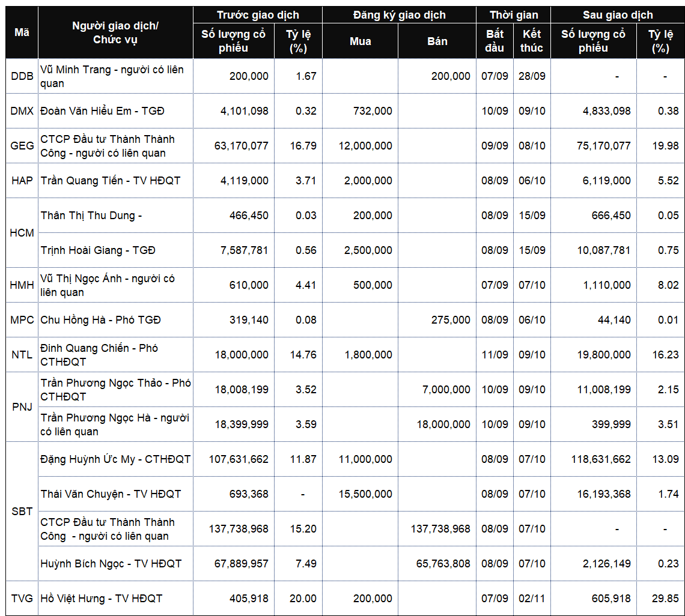Select 'Đặng Huỳnh Ức My - CTHĐQT' cell
This screenshot has height=616, width=685.
[115, 459]
